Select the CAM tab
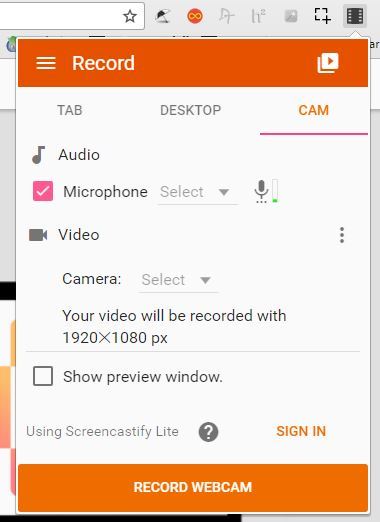Screen dimensions: 380x522 pyautogui.click(x=313, y=110)
